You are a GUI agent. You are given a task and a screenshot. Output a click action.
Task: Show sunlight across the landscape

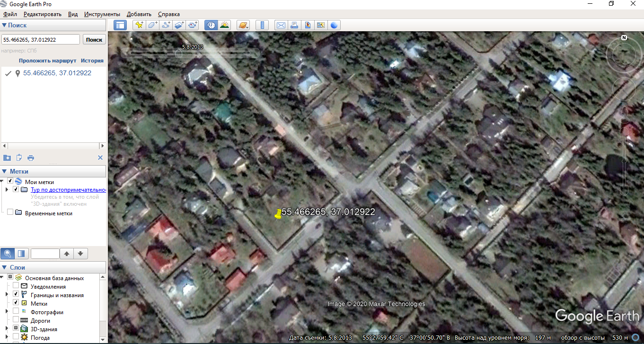(224, 25)
